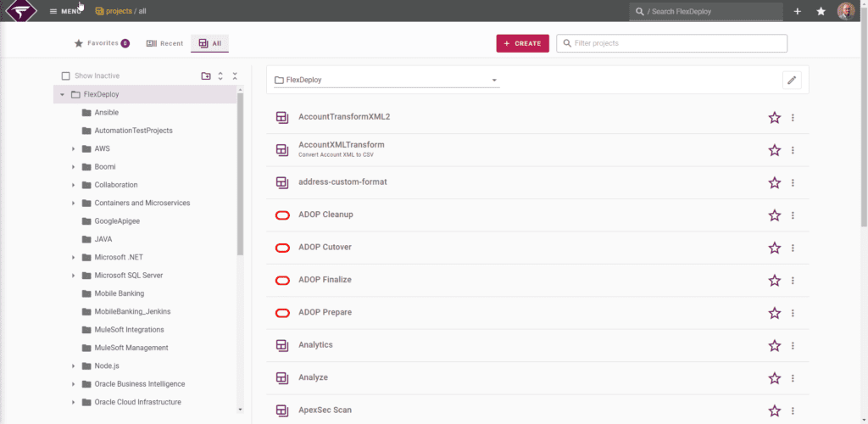This screenshot has width=868, height=424.
Task: Open more options for Analytics
Action: pos(793,345)
